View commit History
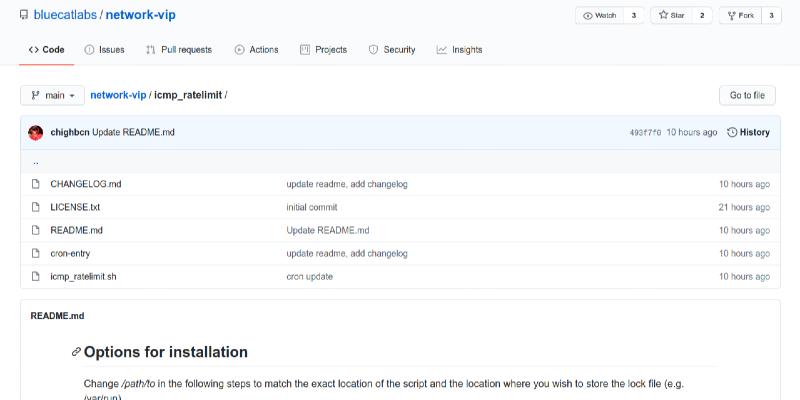800x400 pixels. (x=748, y=132)
